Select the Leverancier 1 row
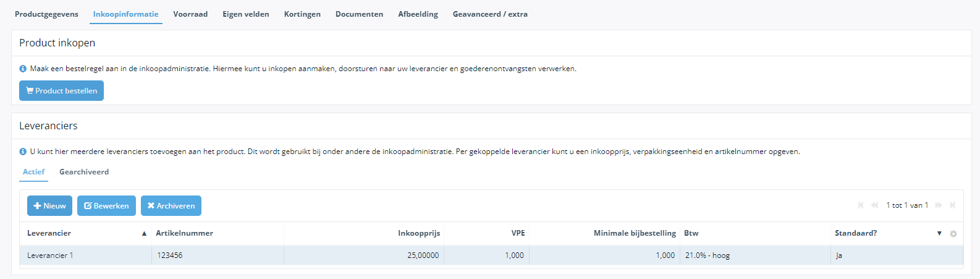980x279 pixels. click(491, 255)
